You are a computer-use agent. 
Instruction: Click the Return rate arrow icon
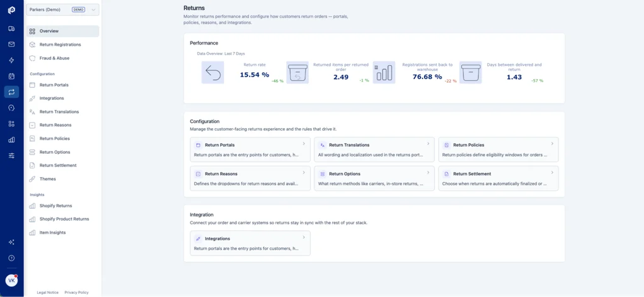coord(213,73)
